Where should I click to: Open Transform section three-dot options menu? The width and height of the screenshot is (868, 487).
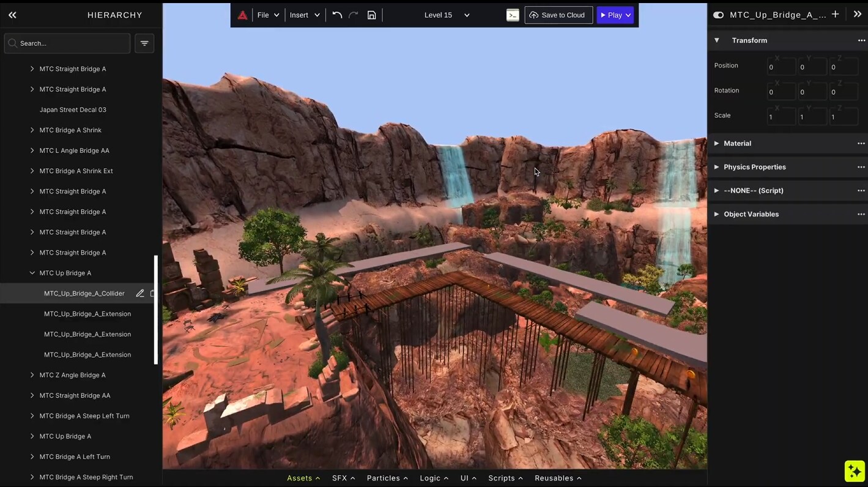(x=861, y=40)
